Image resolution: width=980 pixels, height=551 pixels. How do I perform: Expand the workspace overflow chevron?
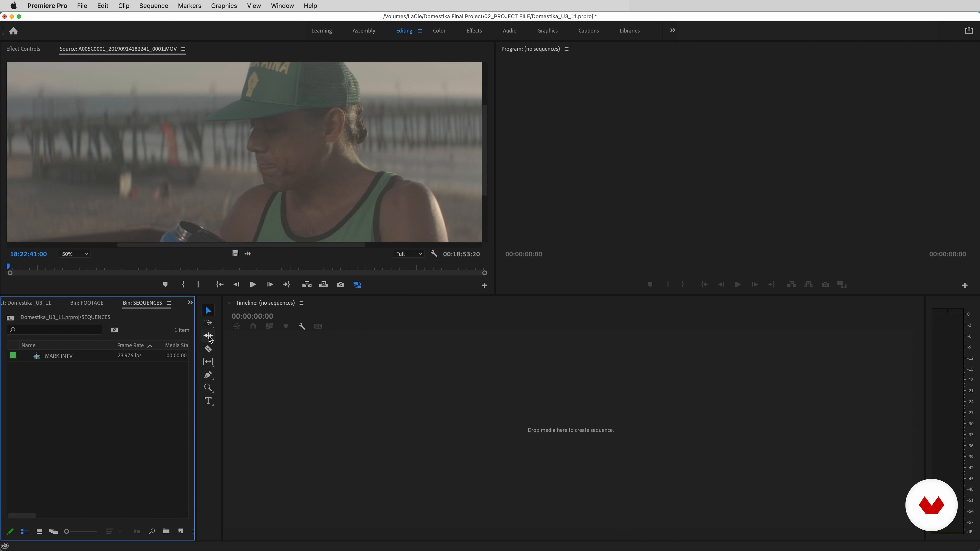(672, 30)
